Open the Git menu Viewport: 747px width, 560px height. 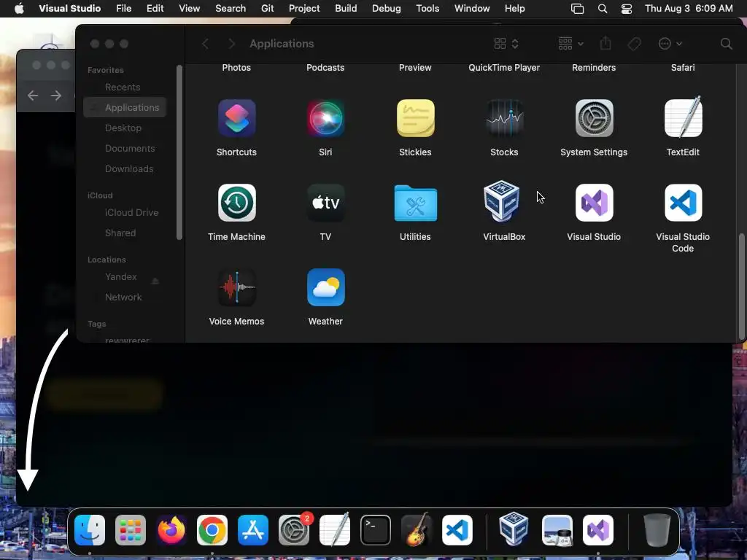click(x=268, y=9)
